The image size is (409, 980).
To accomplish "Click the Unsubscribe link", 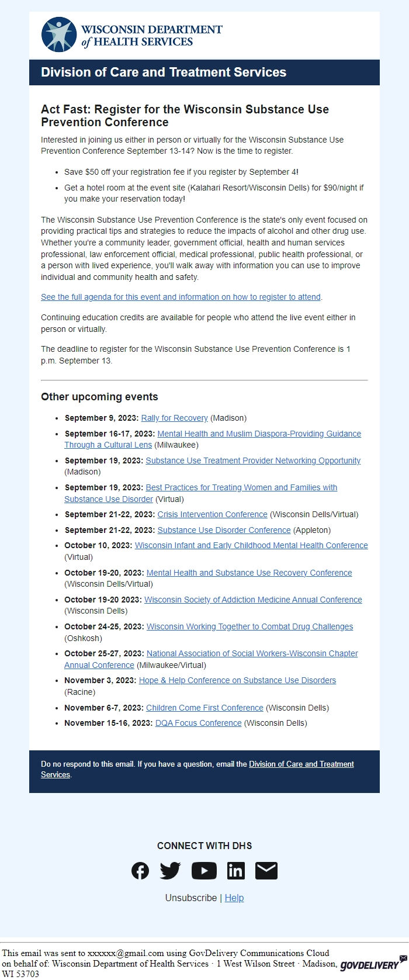I will tap(191, 898).
